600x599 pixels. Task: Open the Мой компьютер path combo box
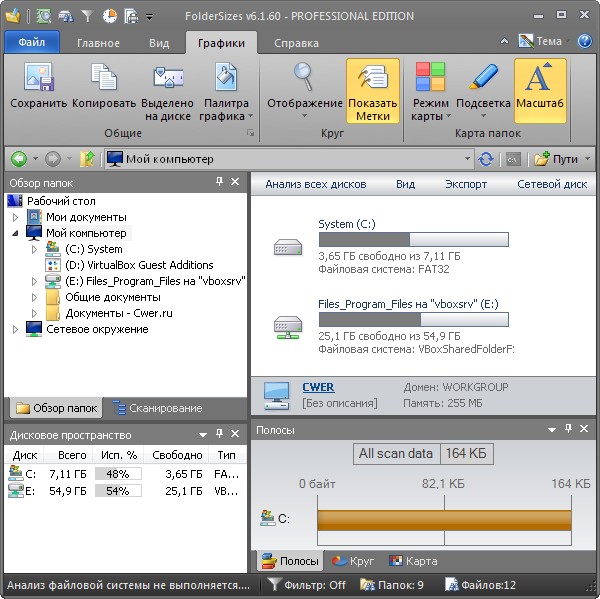pyautogui.click(x=289, y=159)
